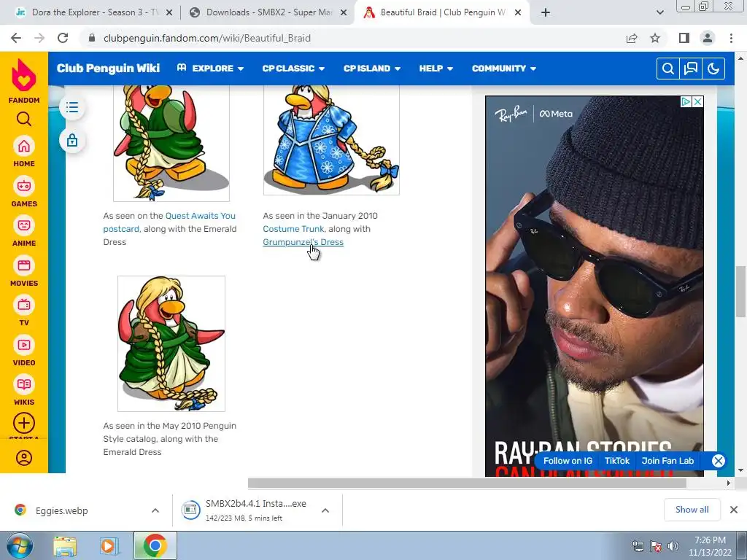Open the Anime section icon
Viewport: 747px width, 560px height.
pyautogui.click(x=24, y=226)
